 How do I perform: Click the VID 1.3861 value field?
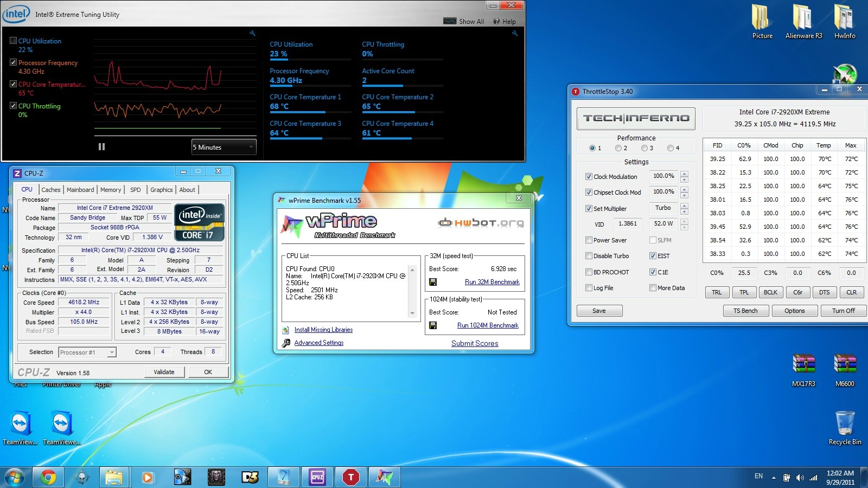tap(628, 224)
